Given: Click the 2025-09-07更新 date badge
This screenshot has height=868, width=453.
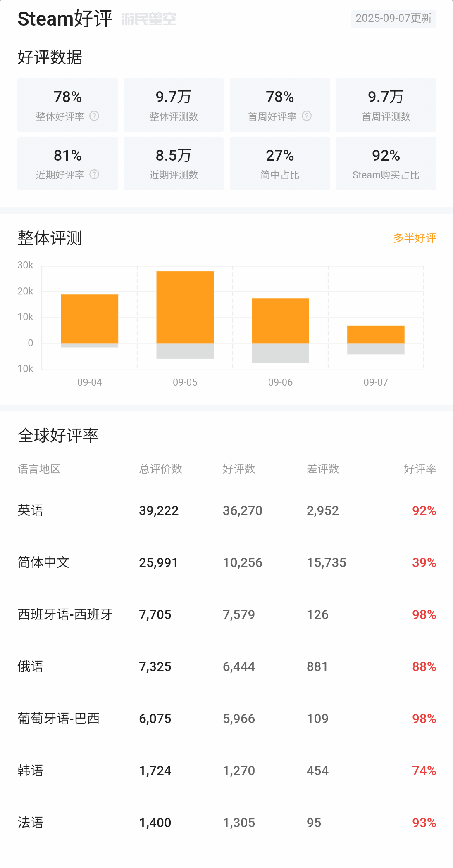Looking at the screenshot, I should 393,19.
